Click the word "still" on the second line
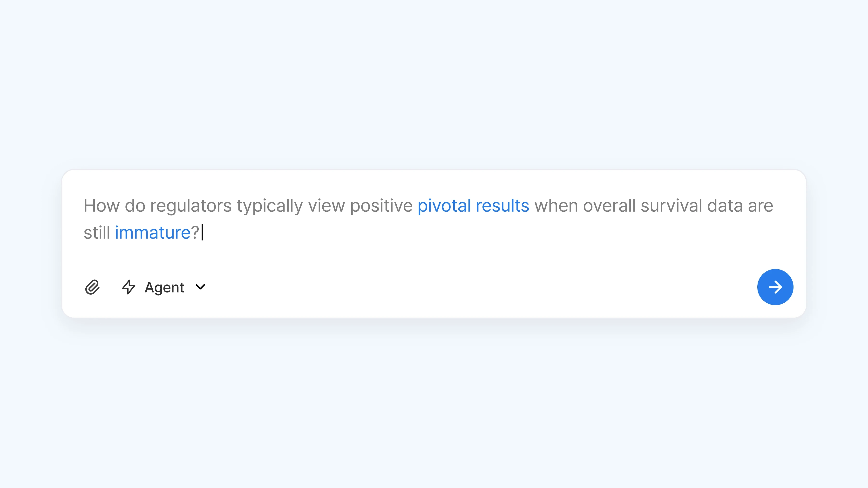868x488 pixels. [97, 232]
